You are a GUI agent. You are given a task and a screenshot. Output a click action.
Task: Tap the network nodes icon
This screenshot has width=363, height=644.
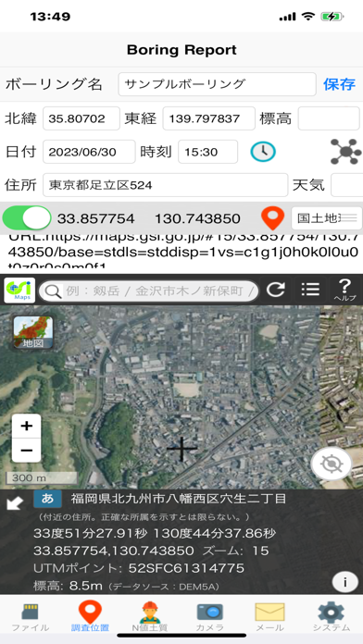(346, 152)
